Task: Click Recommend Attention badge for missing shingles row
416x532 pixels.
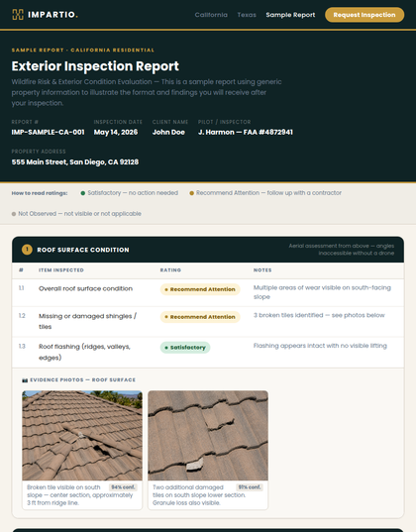Action: (200, 317)
